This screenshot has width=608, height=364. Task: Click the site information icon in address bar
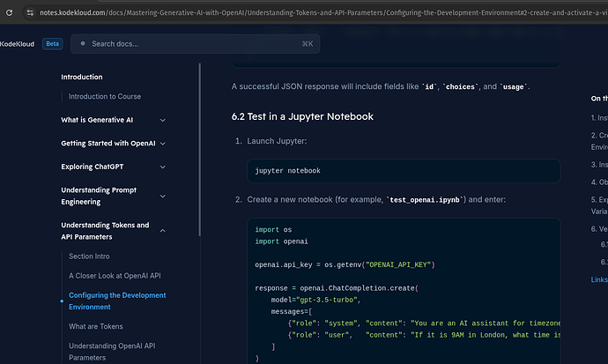coord(28,13)
